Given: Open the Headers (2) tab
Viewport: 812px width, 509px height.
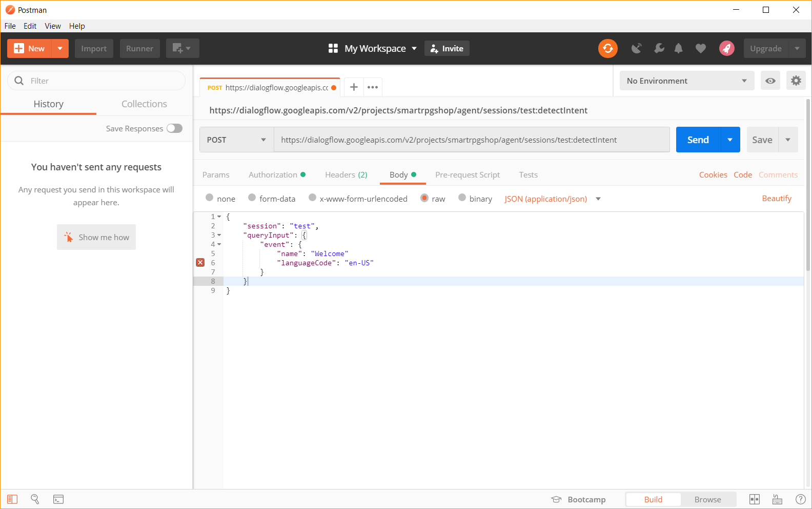Looking at the screenshot, I should [x=346, y=174].
